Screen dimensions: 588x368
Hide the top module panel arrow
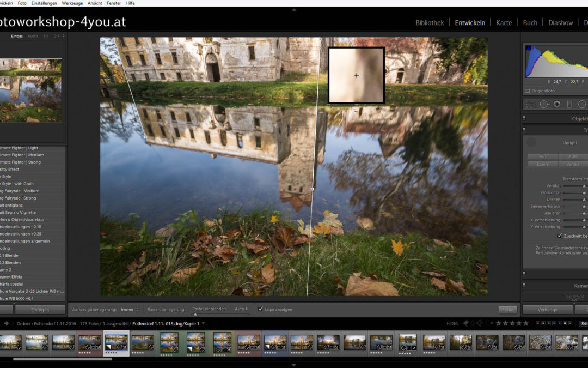pyautogui.click(x=294, y=9)
